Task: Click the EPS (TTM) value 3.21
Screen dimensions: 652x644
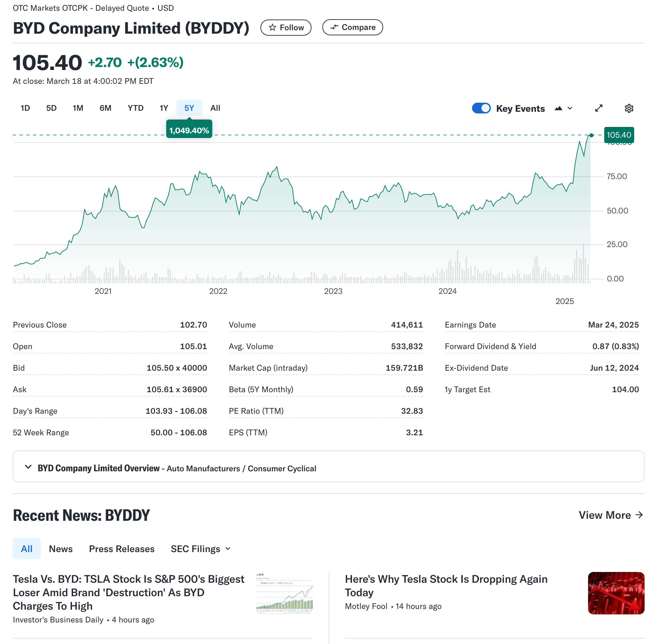Action: (x=414, y=433)
